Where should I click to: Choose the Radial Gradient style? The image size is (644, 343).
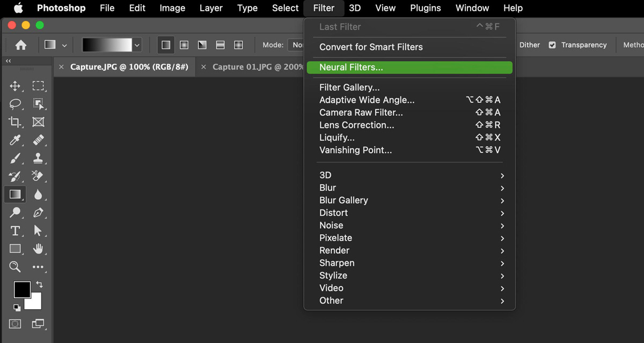click(x=184, y=45)
